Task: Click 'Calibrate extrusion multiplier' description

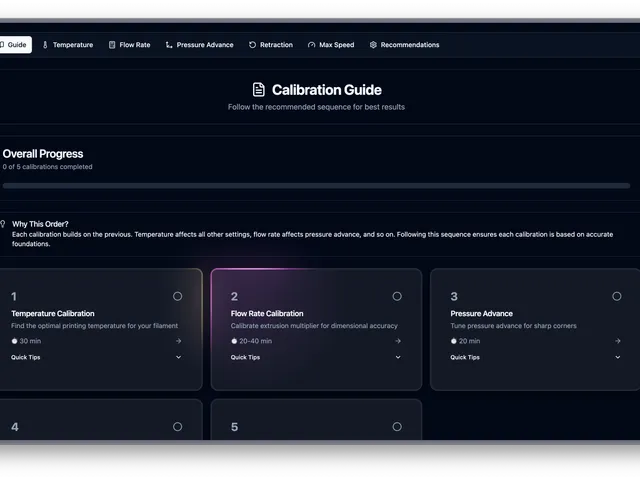Action: [314, 326]
